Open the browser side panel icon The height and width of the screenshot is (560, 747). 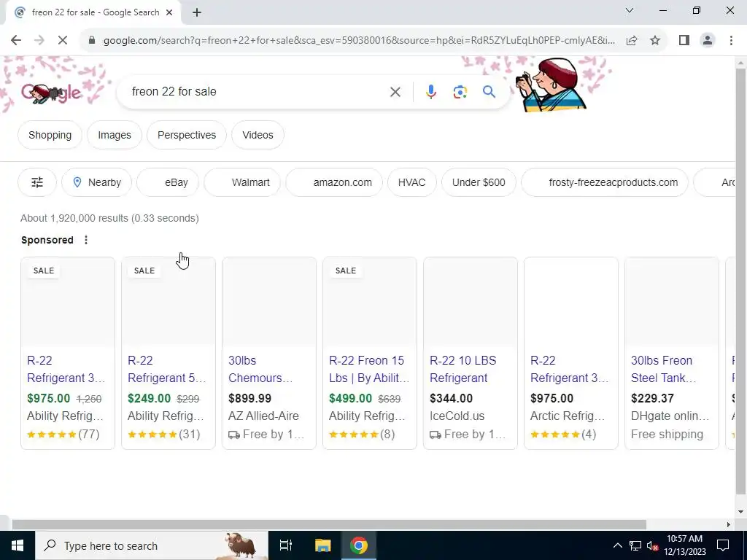[x=684, y=41]
